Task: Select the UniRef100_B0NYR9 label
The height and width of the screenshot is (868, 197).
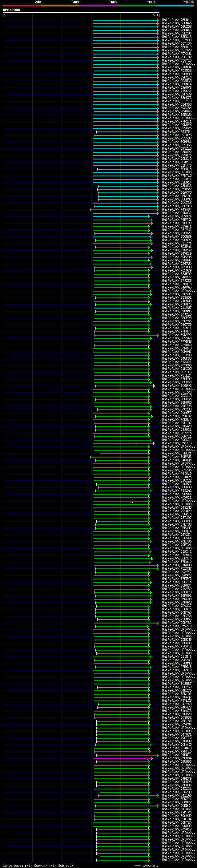Action: [x=177, y=335]
